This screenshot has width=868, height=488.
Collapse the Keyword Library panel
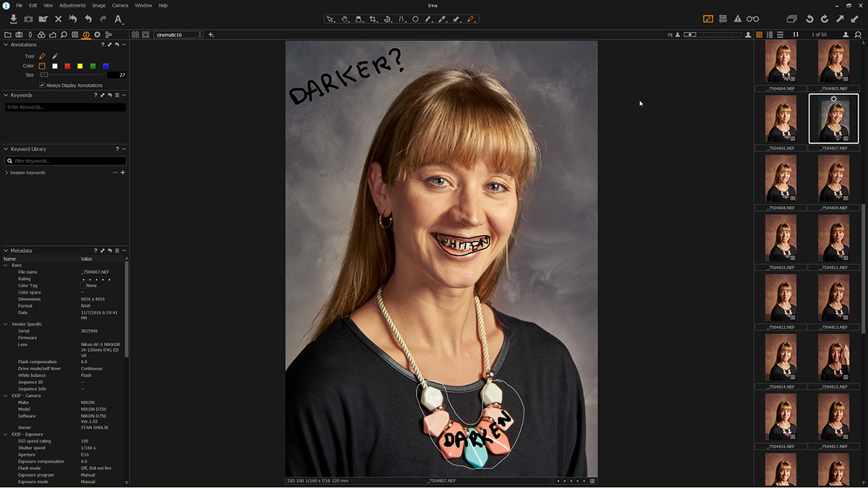pyautogui.click(x=7, y=149)
